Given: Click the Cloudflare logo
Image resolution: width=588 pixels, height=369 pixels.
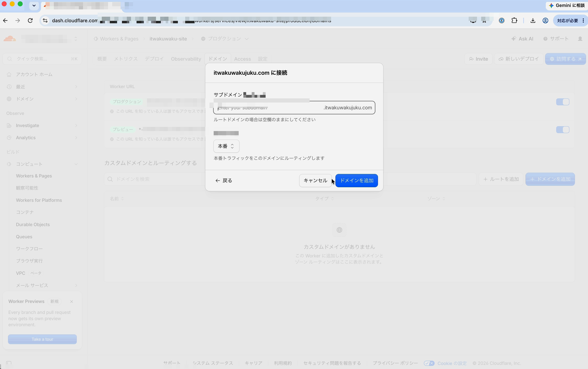Looking at the screenshot, I should click(x=10, y=39).
